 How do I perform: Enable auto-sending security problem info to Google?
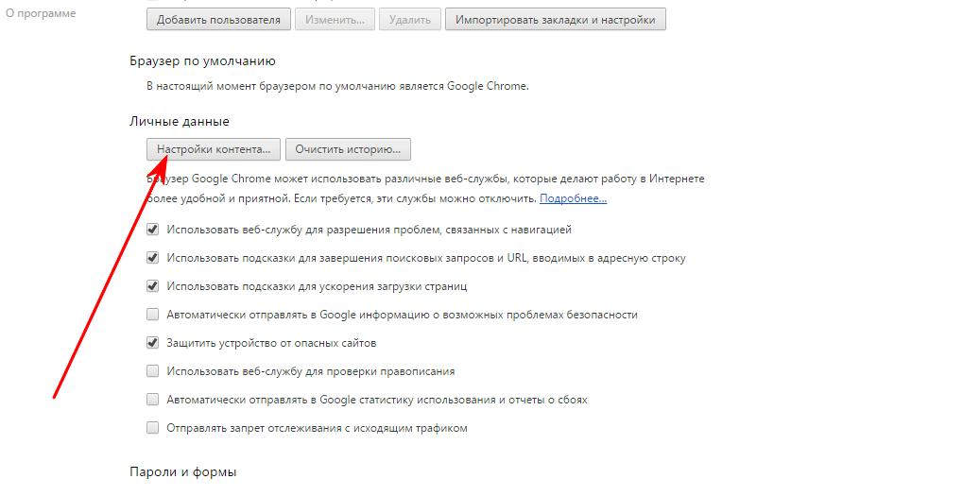coord(152,315)
